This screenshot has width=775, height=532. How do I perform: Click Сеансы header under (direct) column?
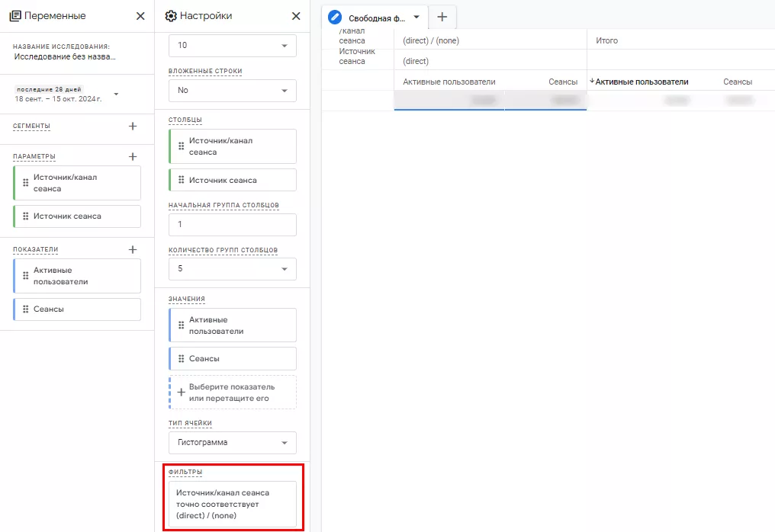pos(563,82)
